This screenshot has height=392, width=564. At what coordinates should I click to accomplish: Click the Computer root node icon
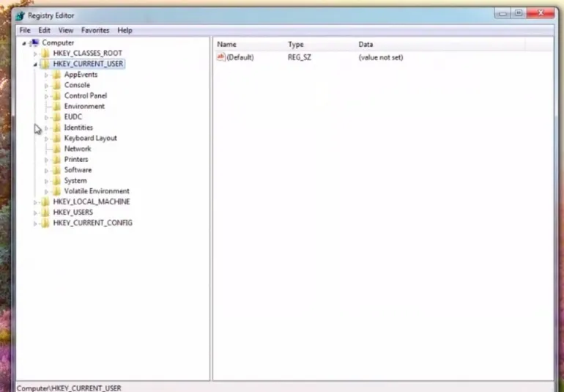coord(34,42)
